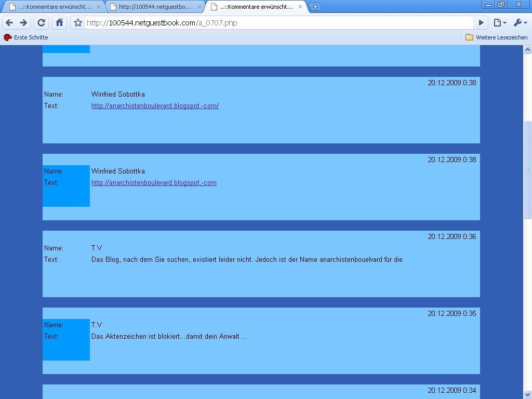Go to the browser Home page

(x=59, y=22)
